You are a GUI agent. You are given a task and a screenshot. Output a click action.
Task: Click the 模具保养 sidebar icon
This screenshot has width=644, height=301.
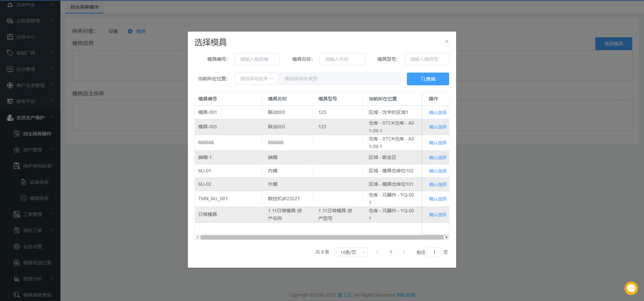point(23,198)
